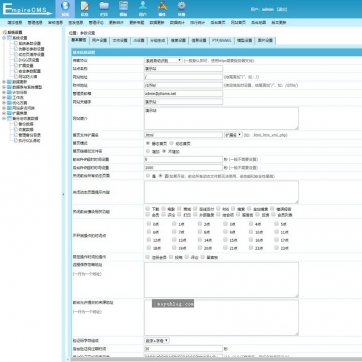Switch to the 用户设置 tab
This screenshot has height=362, width=362.
(99, 40)
